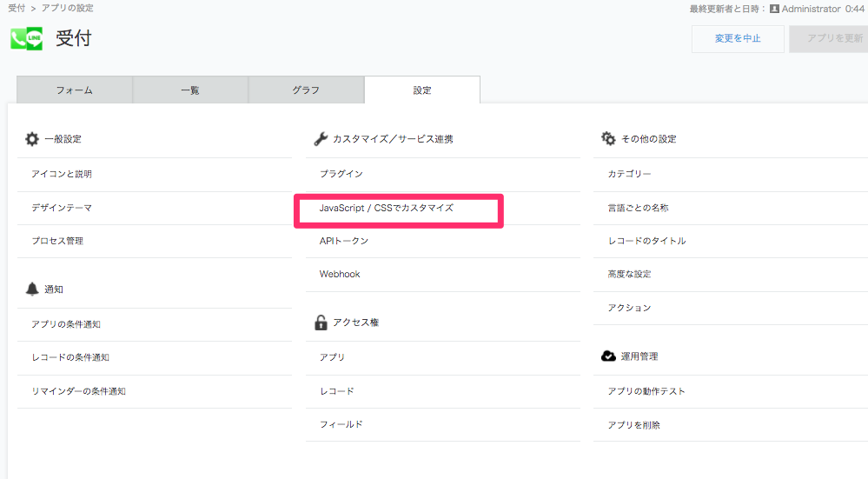868x479 pixels.
Task: Open the APIトークン link
Action: pyautogui.click(x=344, y=241)
